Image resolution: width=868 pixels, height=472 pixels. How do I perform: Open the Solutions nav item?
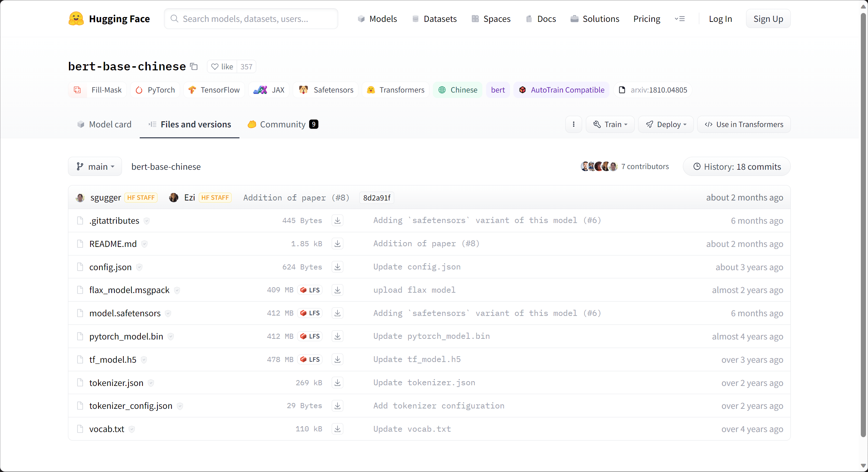[595, 19]
